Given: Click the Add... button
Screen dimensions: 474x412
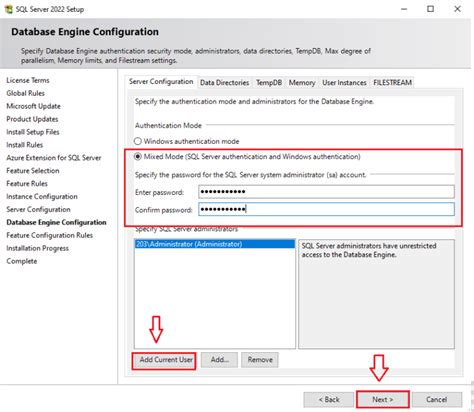Looking at the screenshot, I should [219, 360].
